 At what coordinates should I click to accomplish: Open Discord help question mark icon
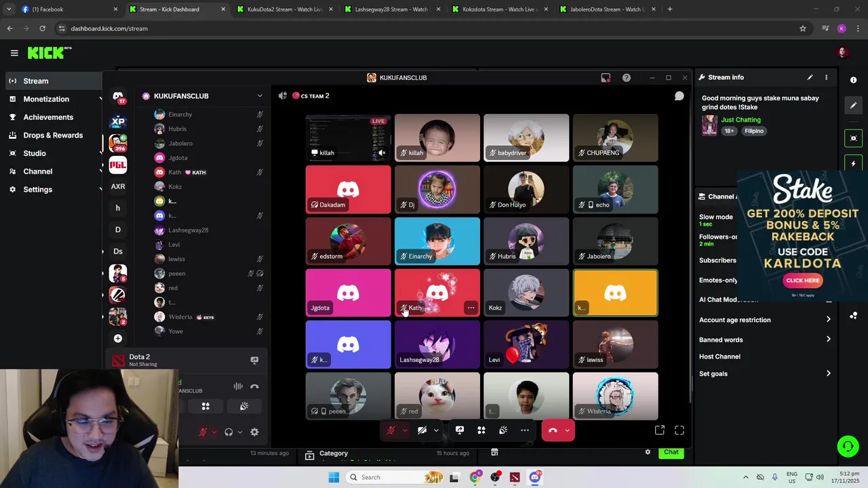point(627,78)
